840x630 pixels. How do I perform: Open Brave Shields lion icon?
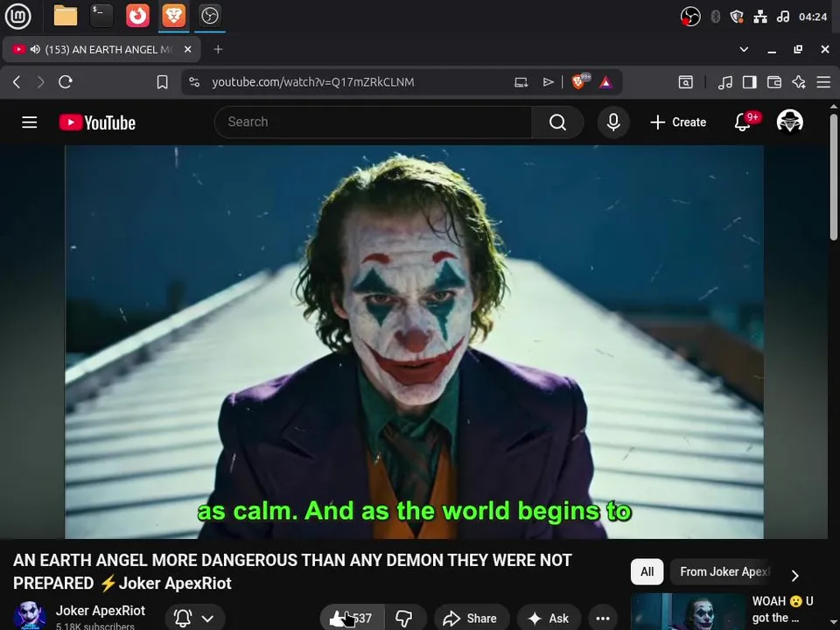(x=579, y=81)
